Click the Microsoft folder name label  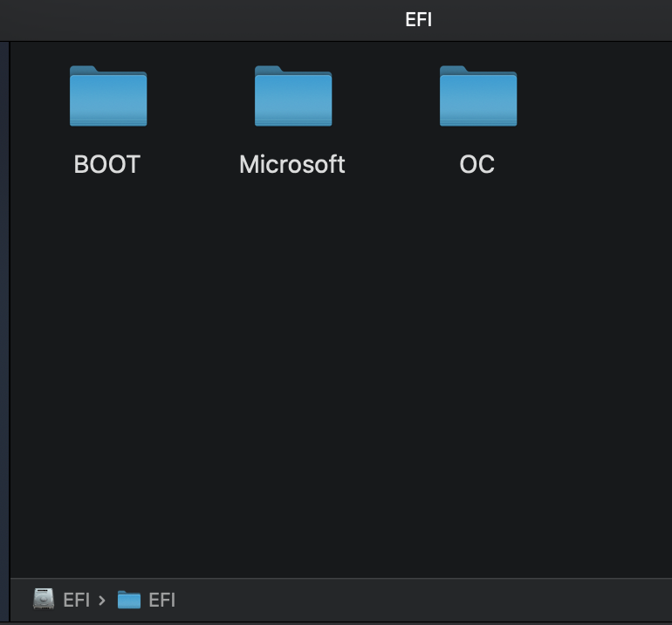292,164
